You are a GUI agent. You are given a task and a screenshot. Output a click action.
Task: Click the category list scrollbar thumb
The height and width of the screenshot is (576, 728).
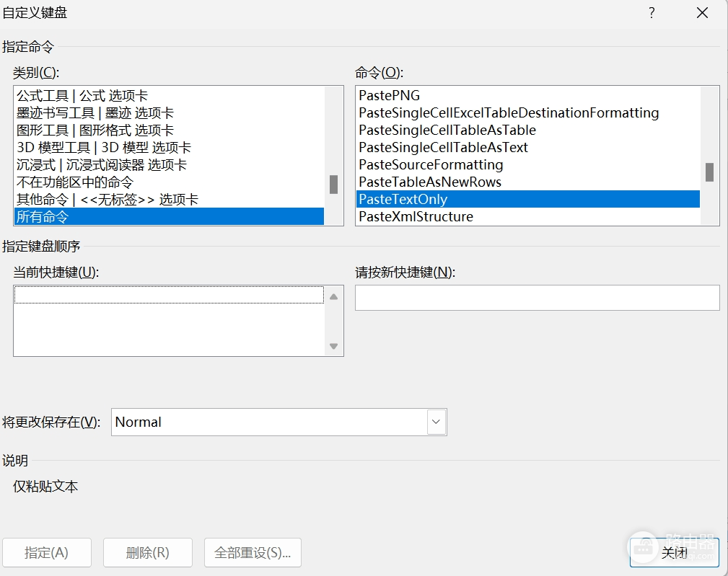(x=333, y=184)
